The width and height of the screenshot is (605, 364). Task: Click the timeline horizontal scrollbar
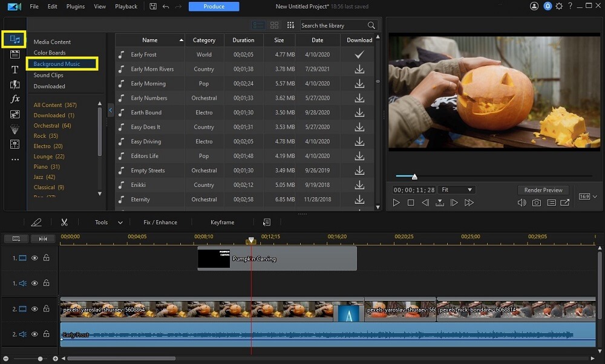coord(121,359)
